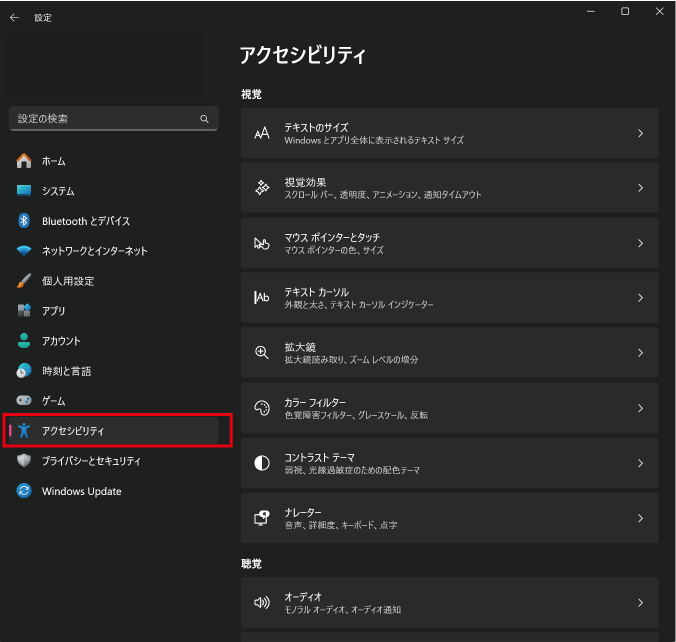676x642 pixels.
Task: Click the オーディオ speaker icon
Action: tap(262, 603)
